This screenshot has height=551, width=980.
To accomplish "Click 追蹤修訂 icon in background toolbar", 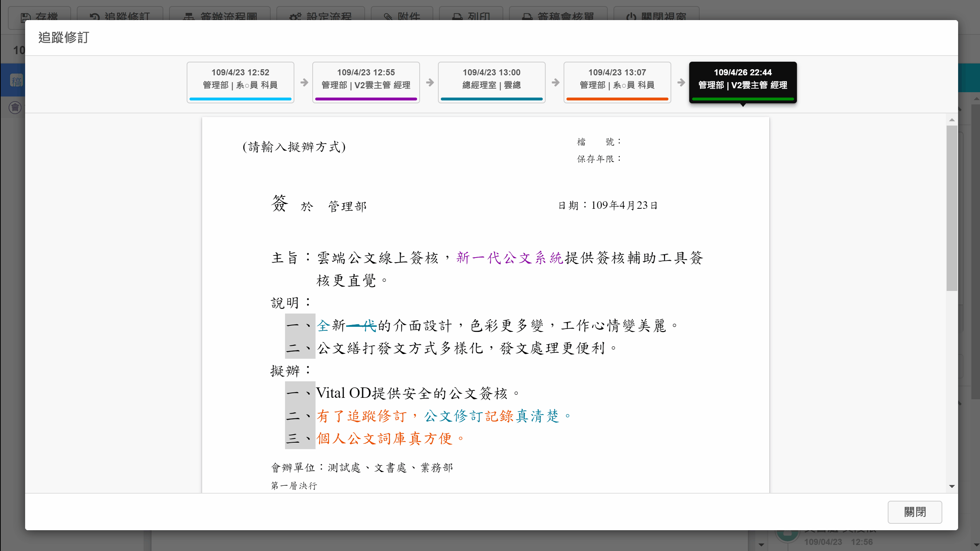I will pyautogui.click(x=94, y=17).
